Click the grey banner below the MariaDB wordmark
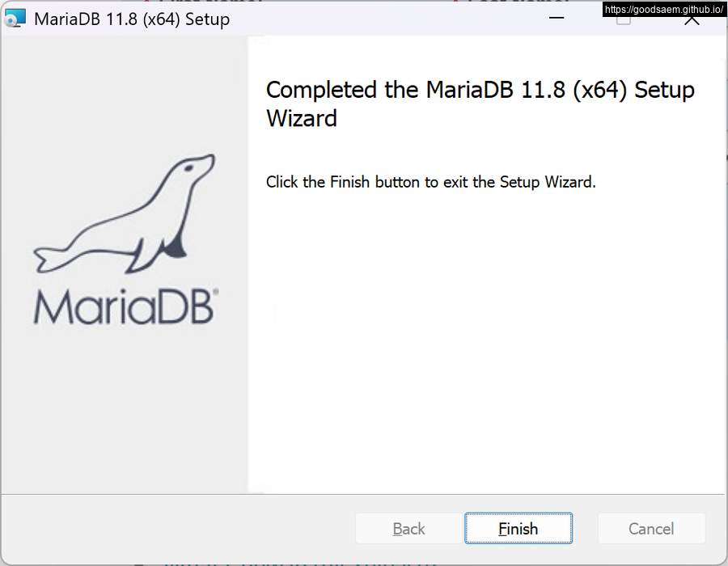This screenshot has height=566, width=728. pos(125,408)
